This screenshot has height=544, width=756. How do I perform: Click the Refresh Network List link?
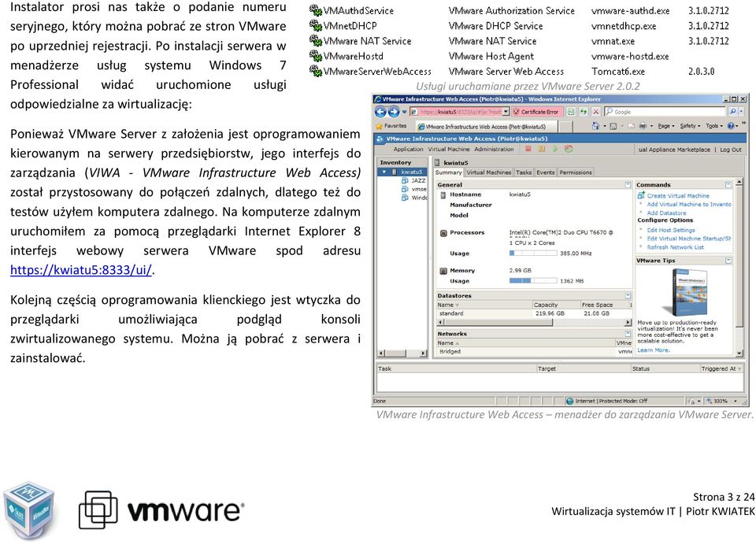pos(675,247)
